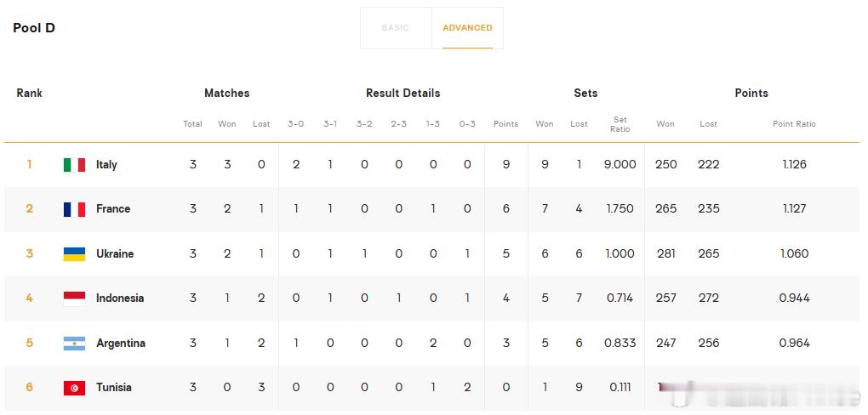The height and width of the screenshot is (415, 868).
Task: Select the Indonesia team name
Action: click(120, 298)
